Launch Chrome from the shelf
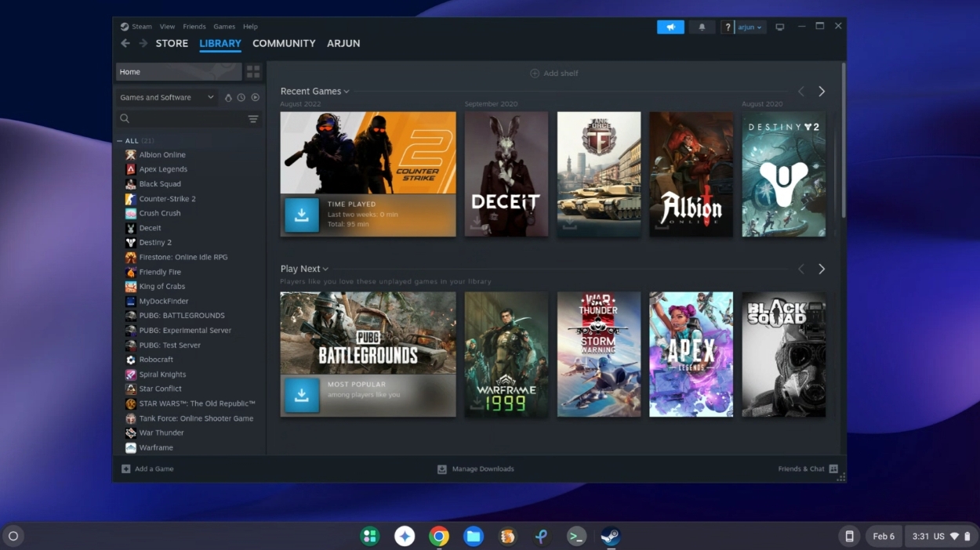Viewport: 980px width, 550px height. [x=439, y=536]
